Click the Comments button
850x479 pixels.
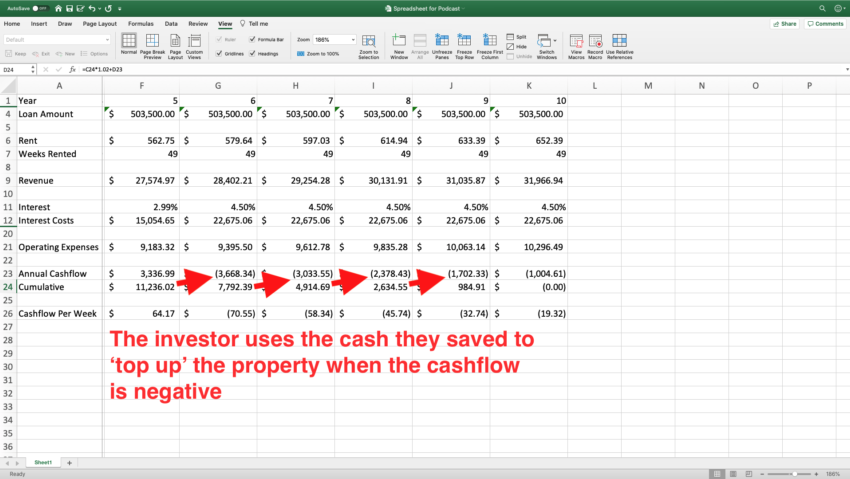pos(825,24)
